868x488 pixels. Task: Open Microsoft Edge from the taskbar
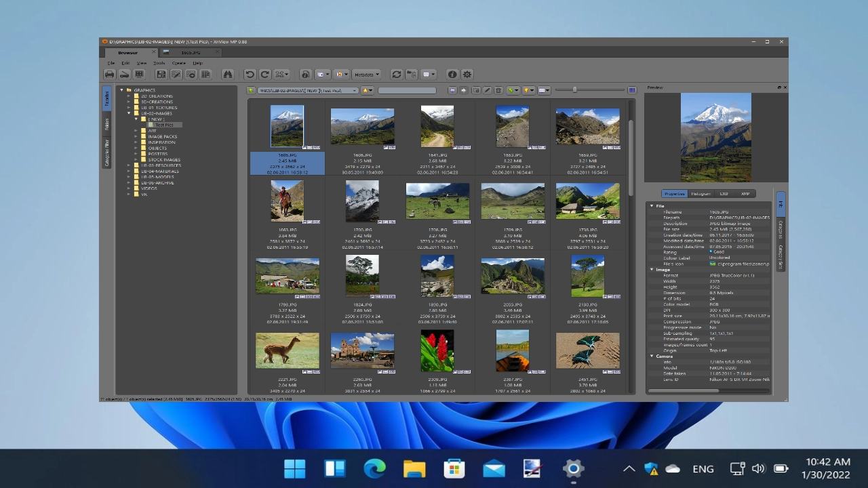(x=374, y=468)
